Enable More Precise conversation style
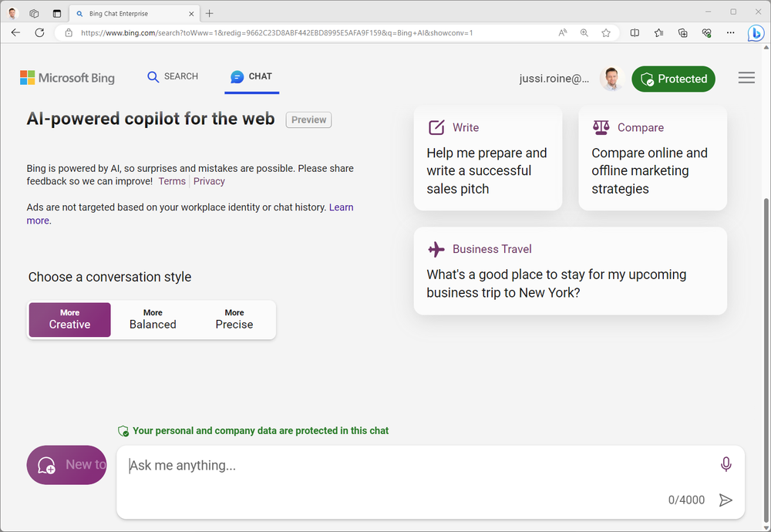 point(234,319)
